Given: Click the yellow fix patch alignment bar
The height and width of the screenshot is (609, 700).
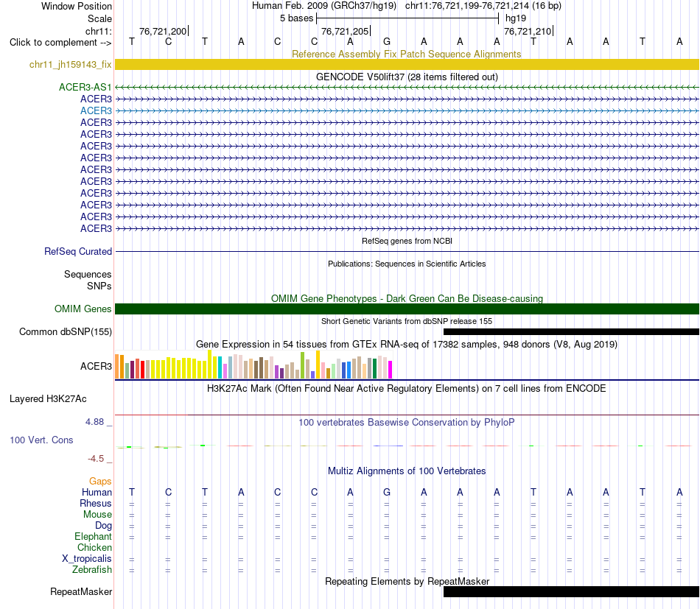Looking at the screenshot, I should (407, 65).
